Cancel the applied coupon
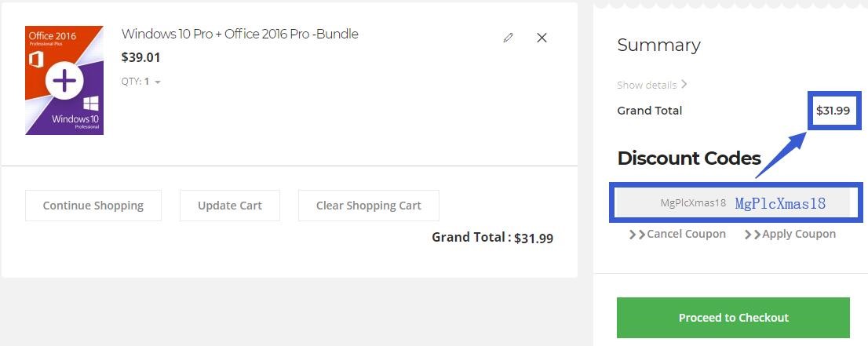This screenshot has width=868, height=346. coord(678,234)
